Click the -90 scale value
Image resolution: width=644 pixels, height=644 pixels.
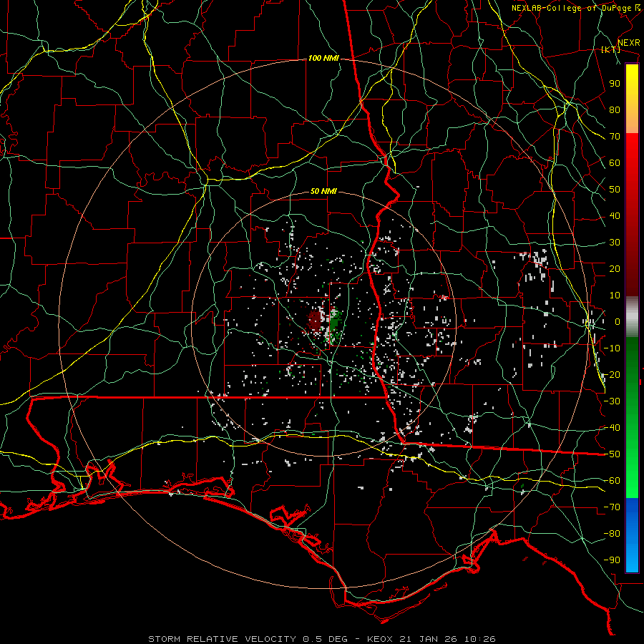pos(613,560)
